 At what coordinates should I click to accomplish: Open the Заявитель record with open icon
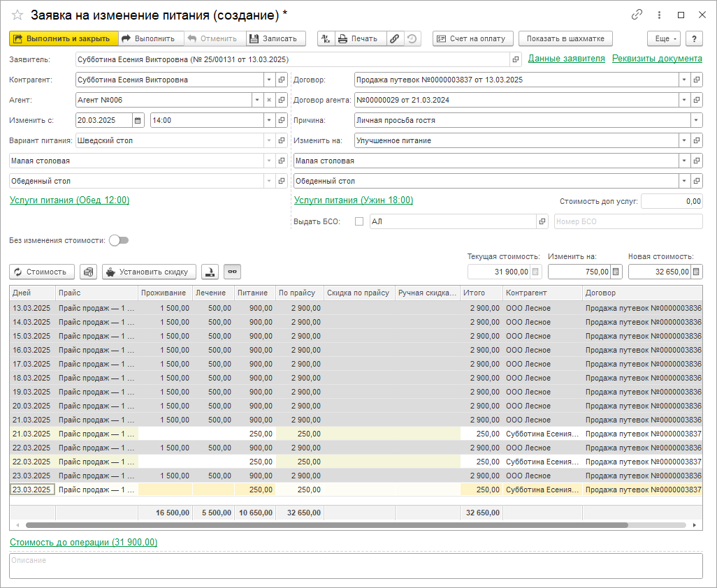click(x=516, y=59)
